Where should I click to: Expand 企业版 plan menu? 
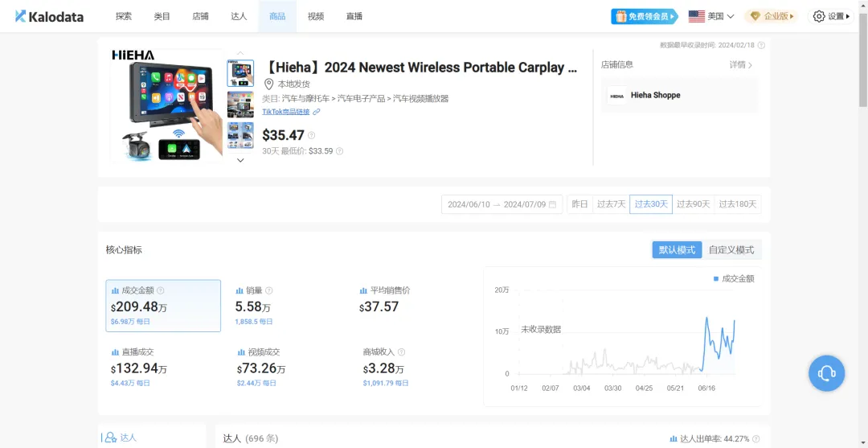771,17
